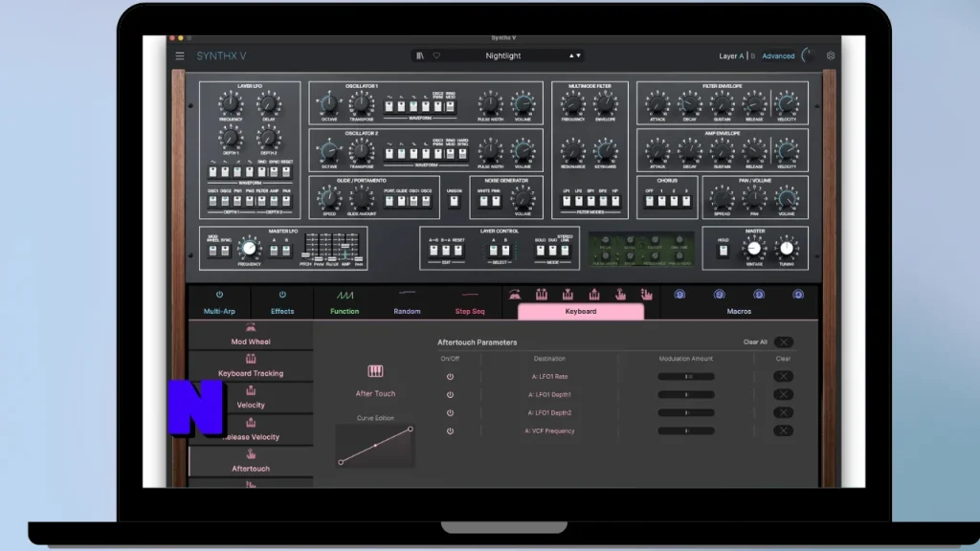Toggle Oscillator 2 Hard Sync switch
Viewport: 980px width, 551px height.
462,154
